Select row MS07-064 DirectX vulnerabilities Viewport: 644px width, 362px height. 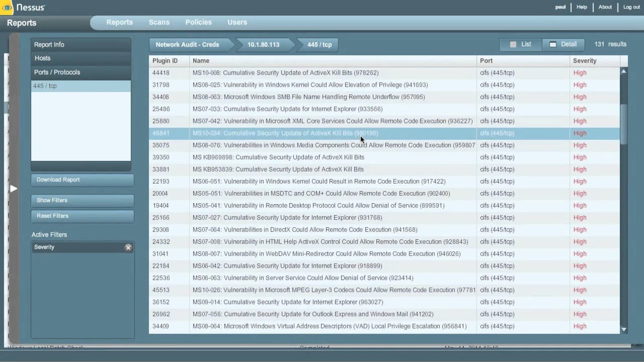pos(384,230)
